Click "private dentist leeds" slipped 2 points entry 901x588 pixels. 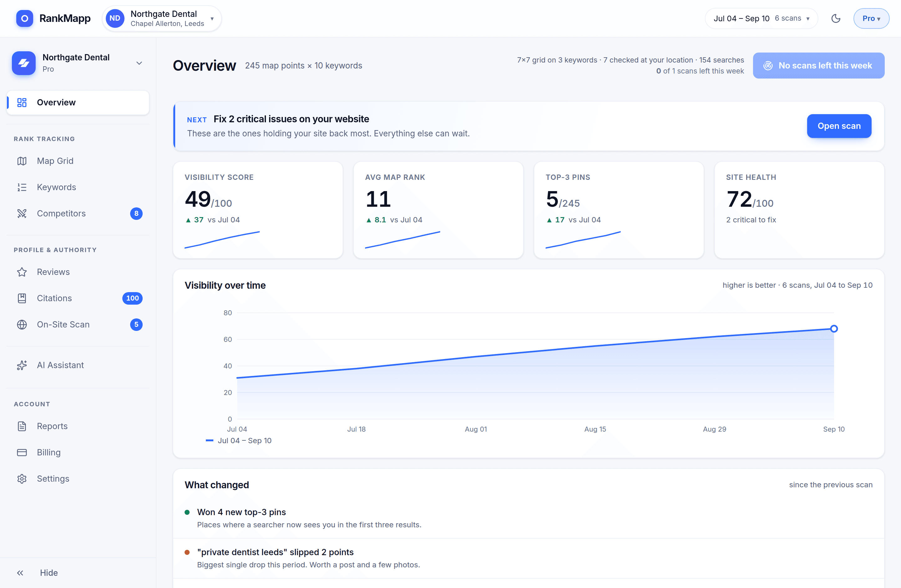528,558
